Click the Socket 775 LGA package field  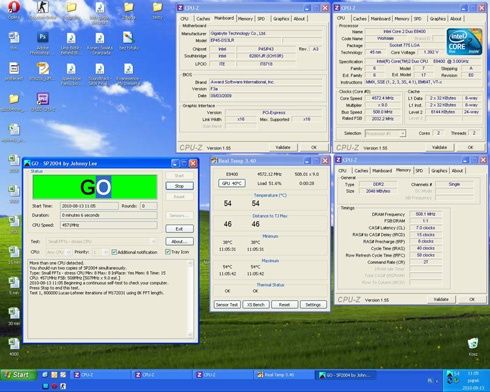click(404, 45)
